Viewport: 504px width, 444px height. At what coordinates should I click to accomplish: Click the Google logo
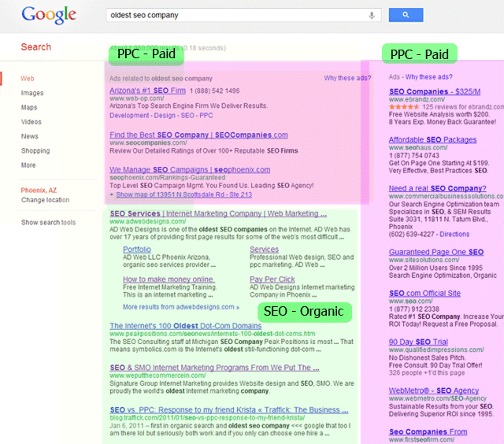(49, 15)
